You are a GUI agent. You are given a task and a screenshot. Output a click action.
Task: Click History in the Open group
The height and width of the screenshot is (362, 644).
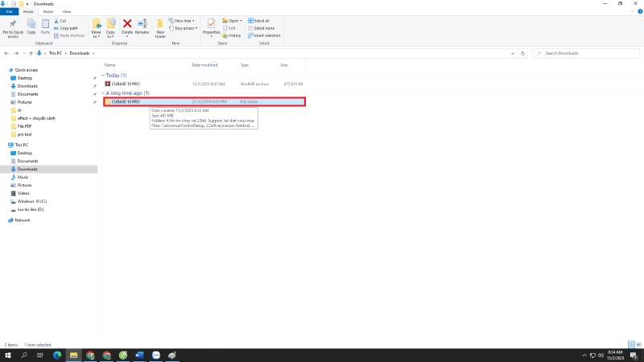(x=232, y=35)
